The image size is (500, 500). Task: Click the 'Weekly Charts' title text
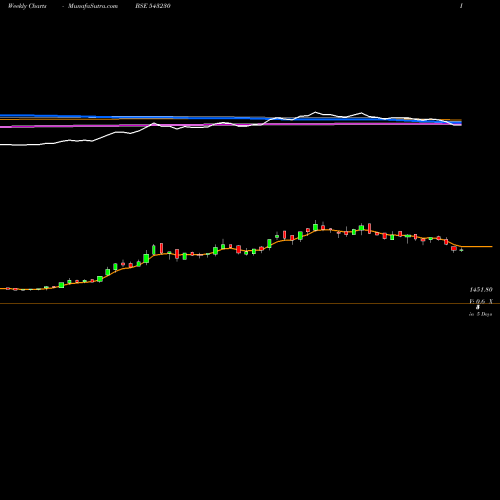27,6
